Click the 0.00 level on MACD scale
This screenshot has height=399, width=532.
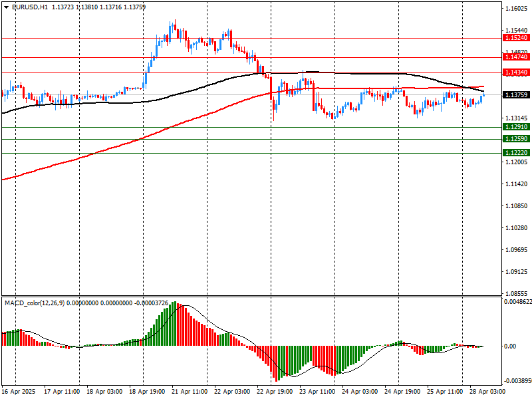coord(510,346)
